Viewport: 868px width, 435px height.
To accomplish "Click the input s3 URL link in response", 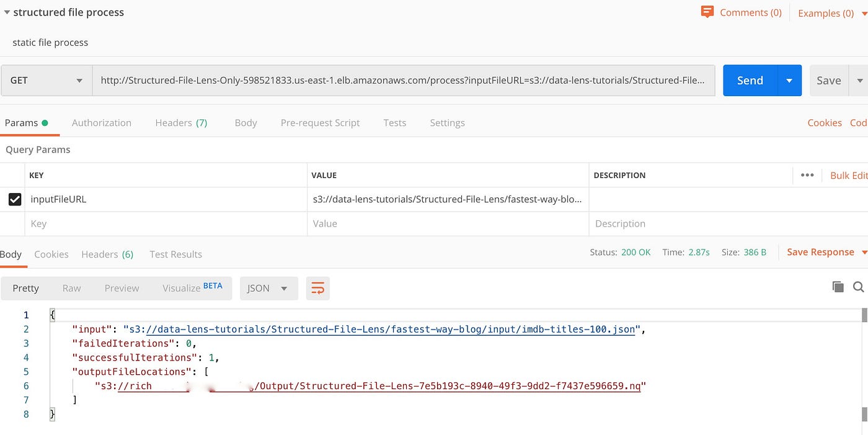I will (x=391, y=329).
